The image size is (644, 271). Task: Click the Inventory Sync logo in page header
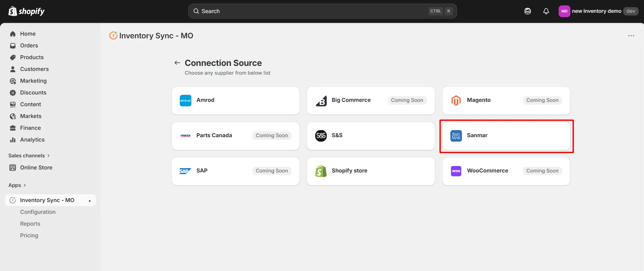[x=113, y=35]
